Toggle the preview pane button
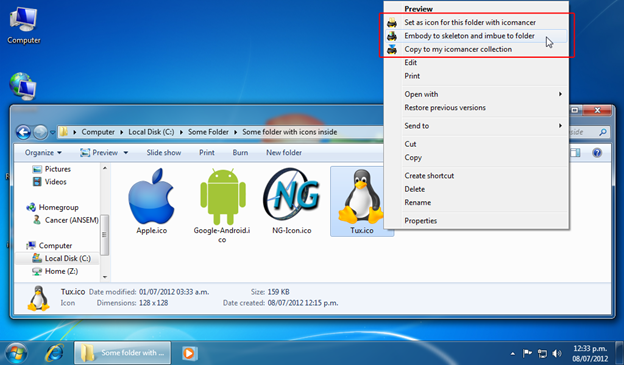Viewport: 624px width, 365px height. [575, 152]
